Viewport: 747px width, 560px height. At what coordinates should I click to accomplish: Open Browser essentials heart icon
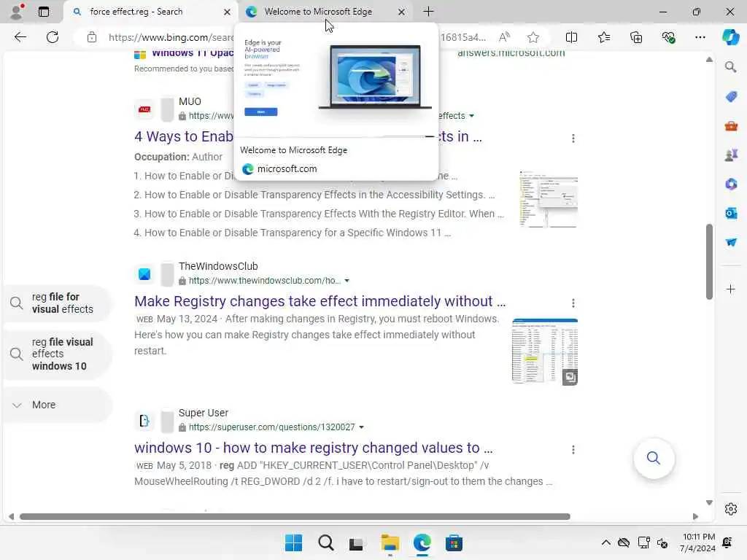(668, 37)
